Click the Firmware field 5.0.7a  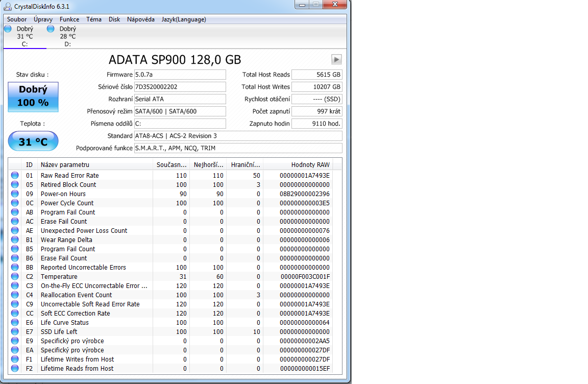click(x=180, y=75)
